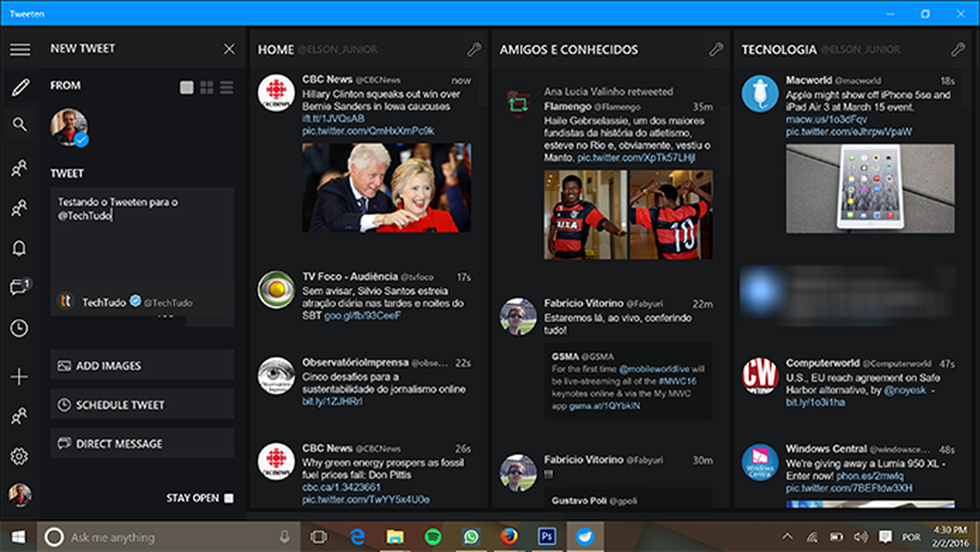Click the Schedule Tweet button
The image size is (980, 552).
tap(142, 405)
